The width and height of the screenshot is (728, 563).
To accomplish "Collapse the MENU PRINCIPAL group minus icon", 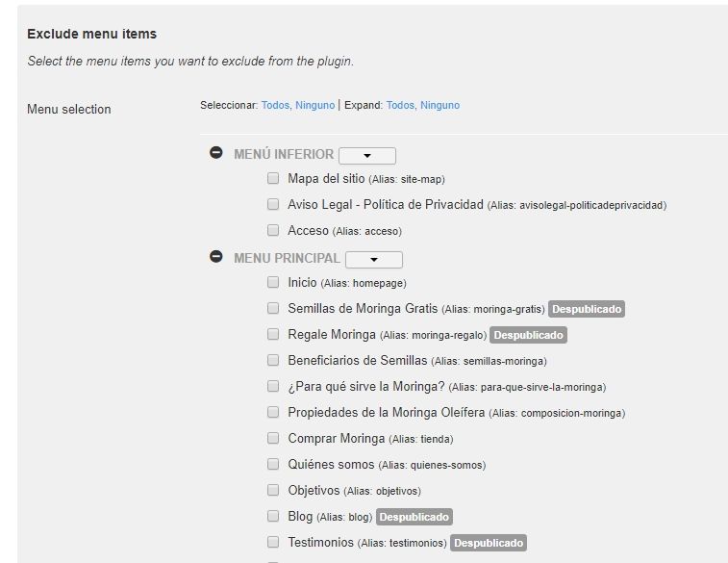I will (x=215, y=256).
